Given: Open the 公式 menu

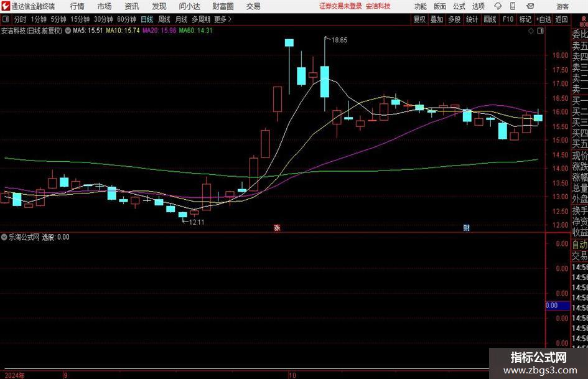Looking at the screenshot, I should (x=459, y=6).
